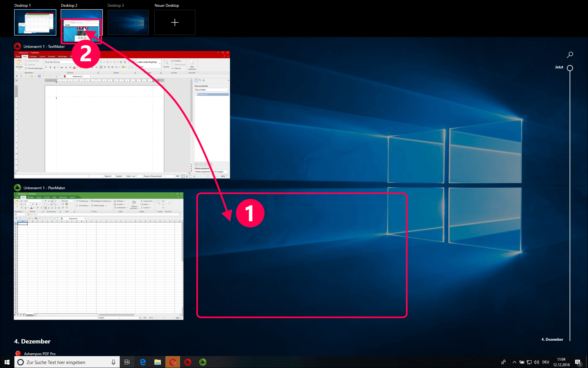Click the 'Unbenannt 1 - TextMaker' title label
The image size is (588, 368).
pyautogui.click(x=44, y=47)
